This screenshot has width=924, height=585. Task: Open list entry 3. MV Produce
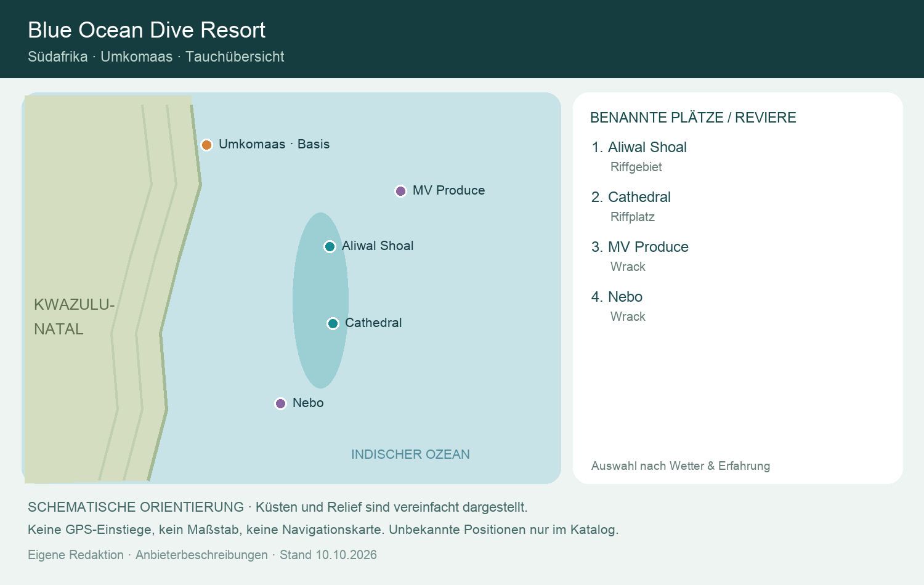640,247
